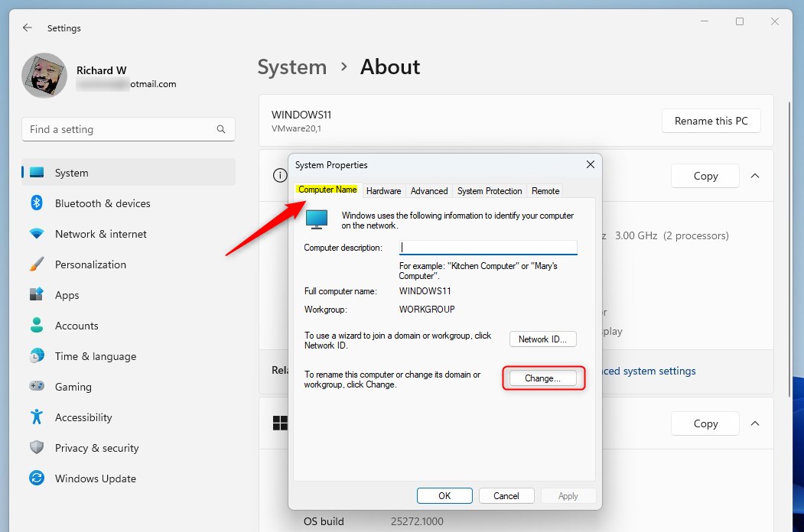
Task: Select the Gaming controller icon
Action: coord(37,387)
